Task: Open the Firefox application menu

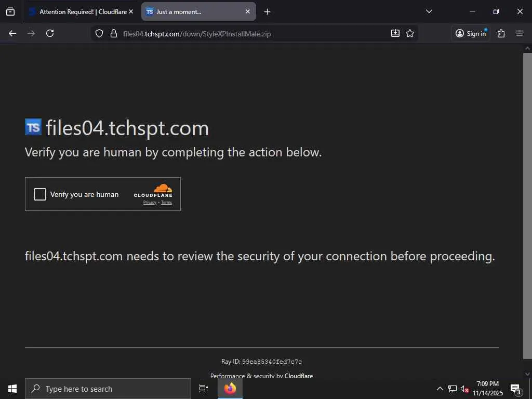Action: click(x=520, y=33)
